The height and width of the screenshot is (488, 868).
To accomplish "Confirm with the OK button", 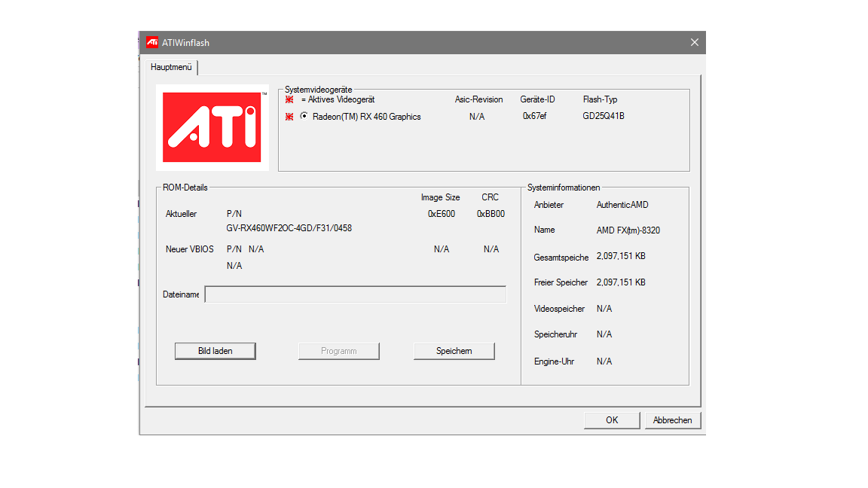I will click(x=612, y=420).
